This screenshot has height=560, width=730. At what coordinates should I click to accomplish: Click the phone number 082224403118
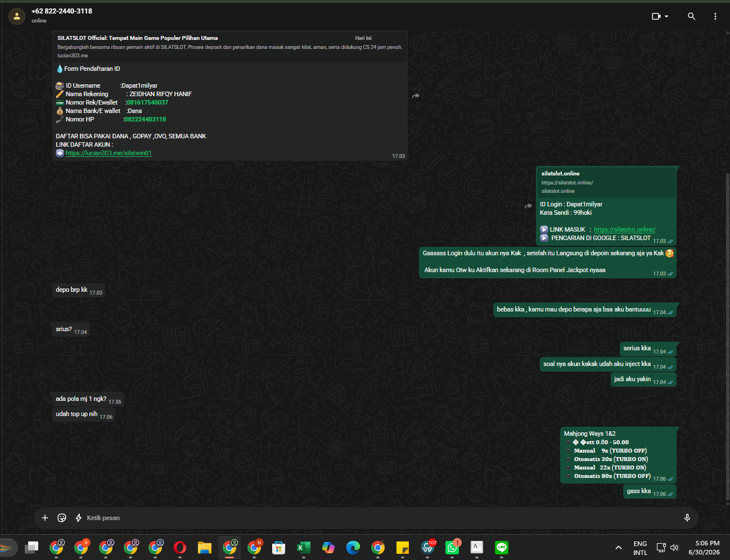[145, 119]
